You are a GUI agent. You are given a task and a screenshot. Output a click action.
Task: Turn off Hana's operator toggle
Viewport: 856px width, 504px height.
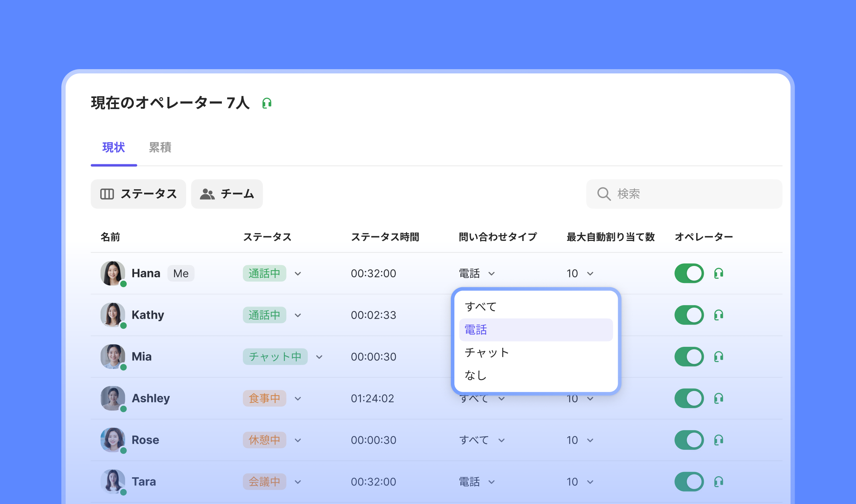(689, 273)
